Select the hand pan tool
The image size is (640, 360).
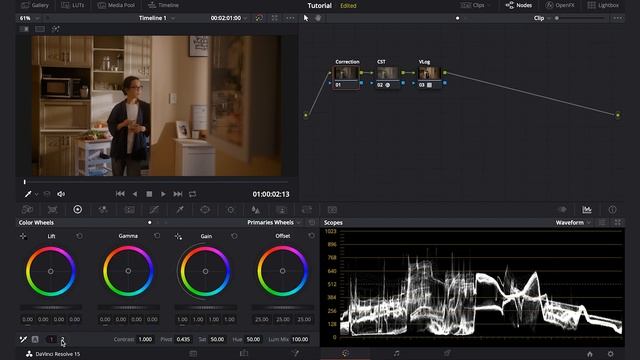(x=318, y=18)
